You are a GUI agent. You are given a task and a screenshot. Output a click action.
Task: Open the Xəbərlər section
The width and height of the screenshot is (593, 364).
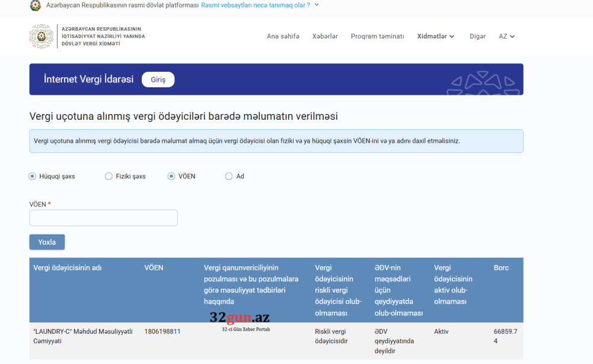pos(325,36)
